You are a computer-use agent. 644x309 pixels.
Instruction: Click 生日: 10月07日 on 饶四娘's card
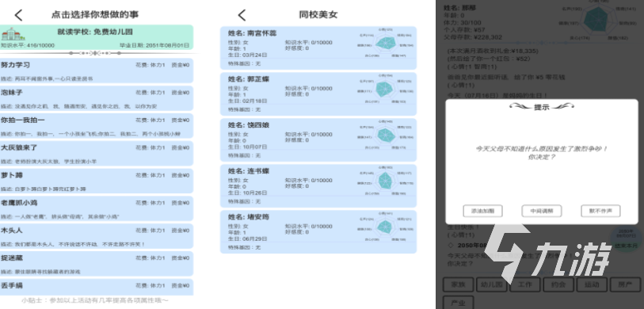248,147
